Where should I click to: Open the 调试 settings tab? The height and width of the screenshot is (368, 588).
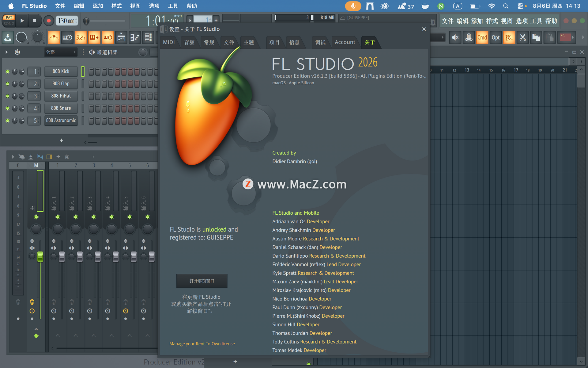tap(320, 42)
